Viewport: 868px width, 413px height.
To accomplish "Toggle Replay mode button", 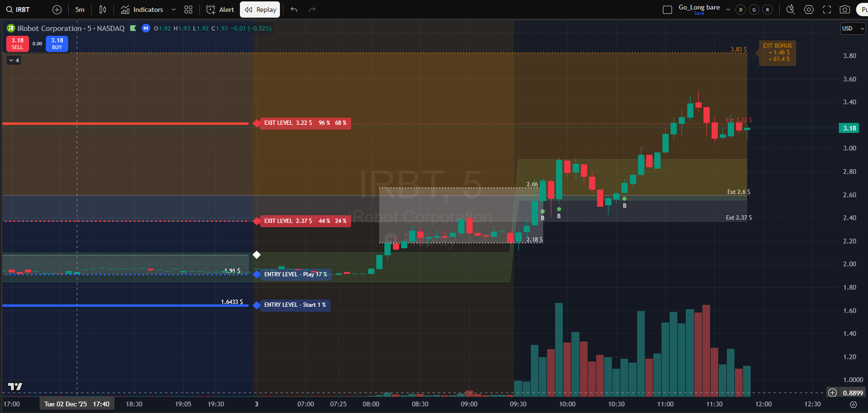I will pos(260,10).
